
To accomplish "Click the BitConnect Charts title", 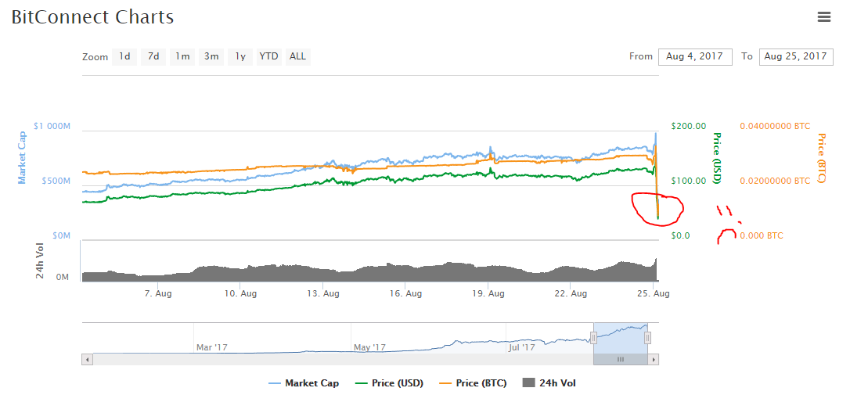I will tap(92, 17).
